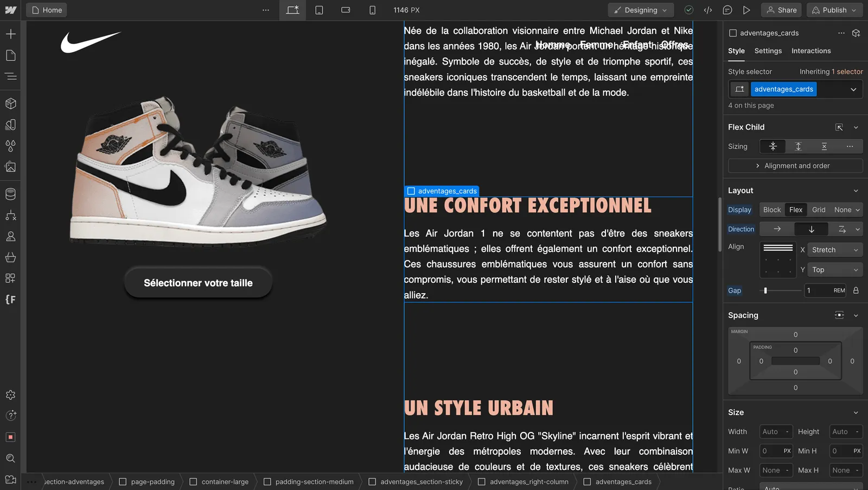Screen dimensions: 868x490
Task: Open the Apps panel
Action: [10, 278]
